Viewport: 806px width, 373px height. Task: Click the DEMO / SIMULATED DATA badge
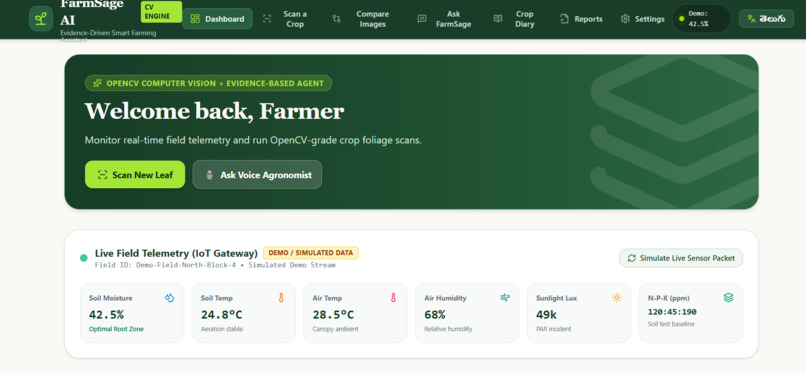pyautogui.click(x=310, y=253)
